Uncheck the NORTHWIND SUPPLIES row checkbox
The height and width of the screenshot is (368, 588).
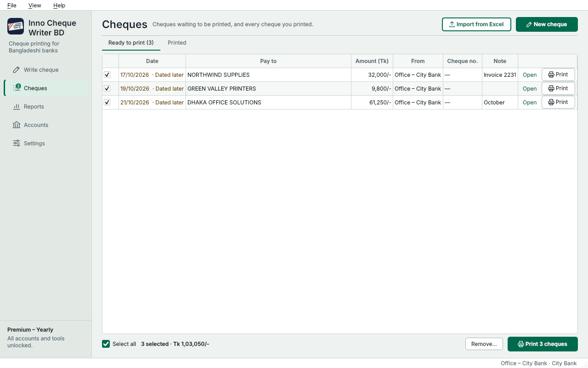(107, 75)
